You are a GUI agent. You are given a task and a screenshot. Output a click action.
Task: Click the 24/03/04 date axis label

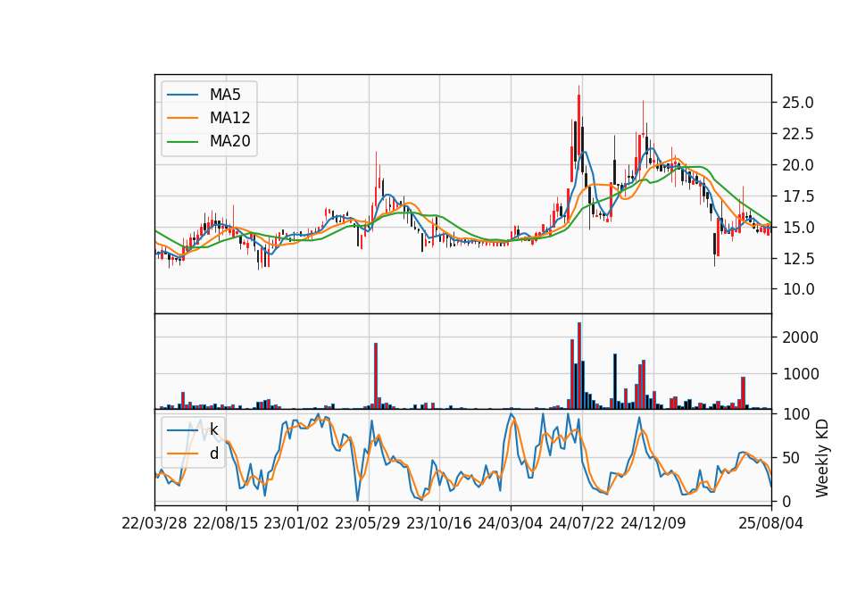click(511, 523)
